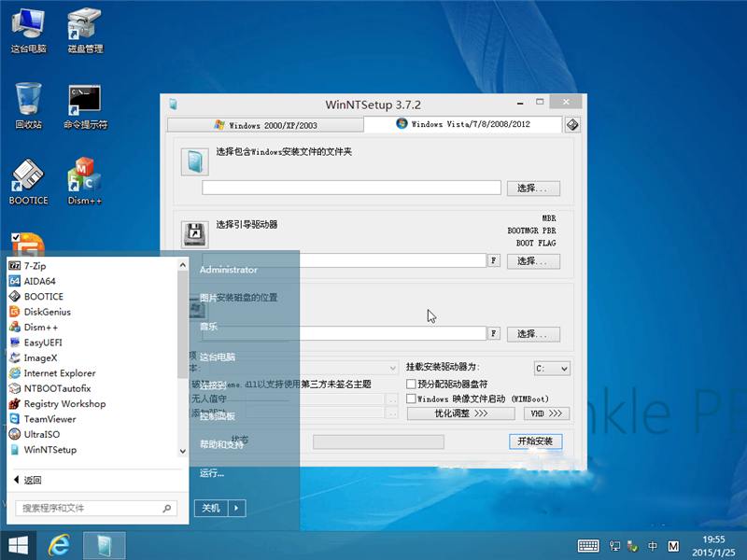Open the VHD >>> options button
747x560 pixels.
click(547, 413)
